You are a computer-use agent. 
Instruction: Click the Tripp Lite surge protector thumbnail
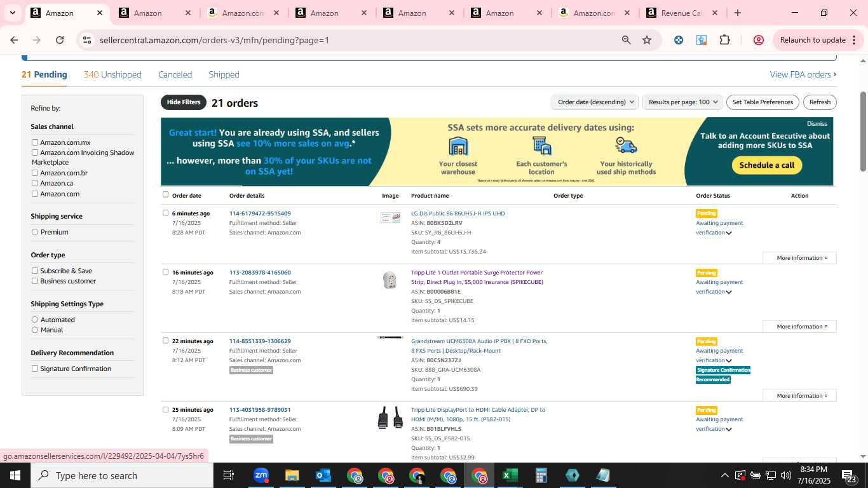pos(390,280)
